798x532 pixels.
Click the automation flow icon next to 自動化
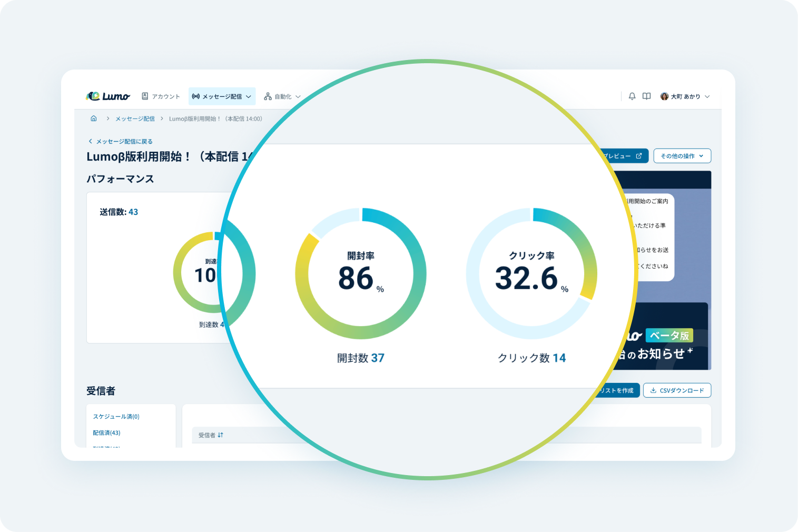tap(268, 96)
